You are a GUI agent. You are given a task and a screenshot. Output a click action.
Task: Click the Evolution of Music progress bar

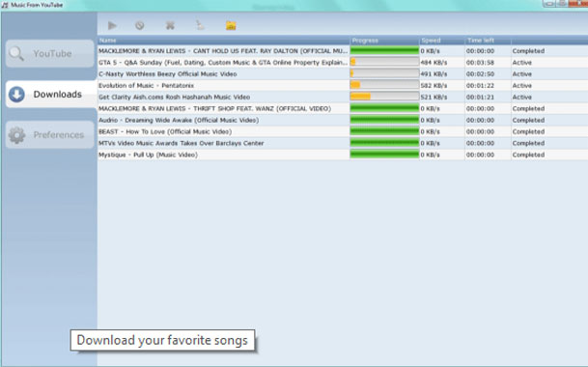point(384,85)
